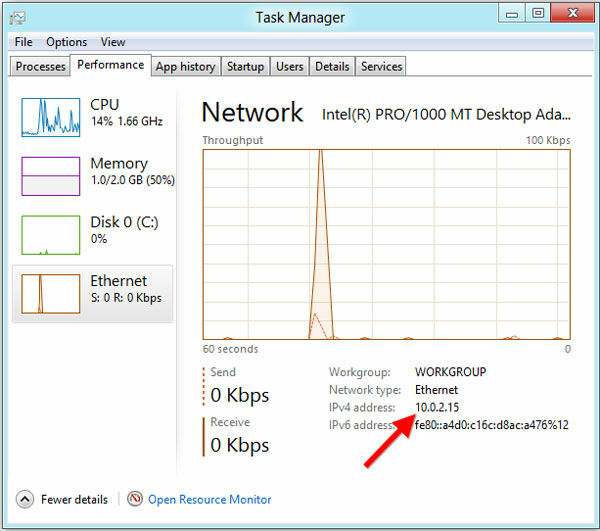The width and height of the screenshot is (600, 531).
Task: Click the Resource Monitor icon
Action: pyautogui.click(x=135, y=498)
